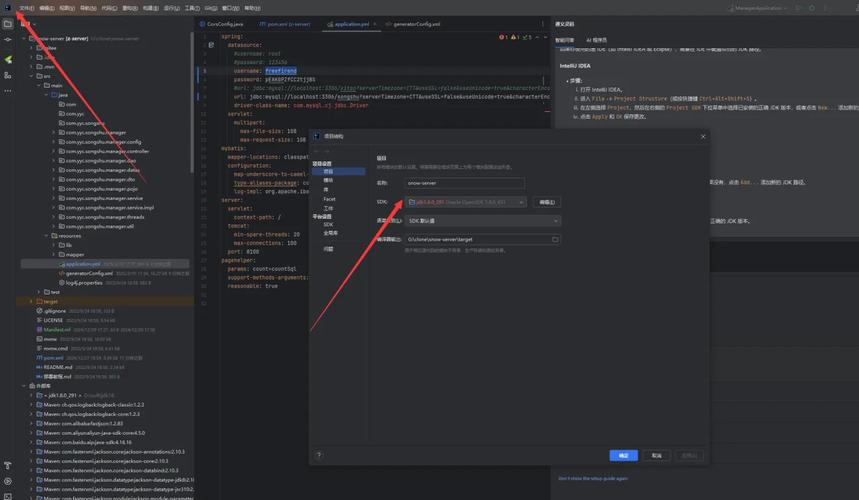
Task: Click the help question mark icon in dialog
Action: point(320,455)
